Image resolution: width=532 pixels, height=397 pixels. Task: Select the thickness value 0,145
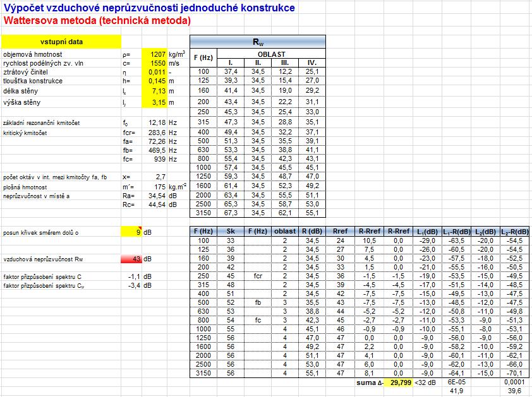point(154,81)
